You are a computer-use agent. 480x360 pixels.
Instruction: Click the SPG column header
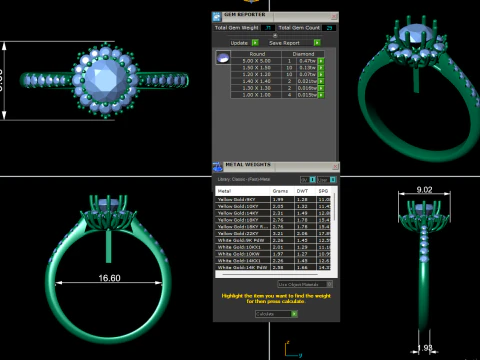324,191
